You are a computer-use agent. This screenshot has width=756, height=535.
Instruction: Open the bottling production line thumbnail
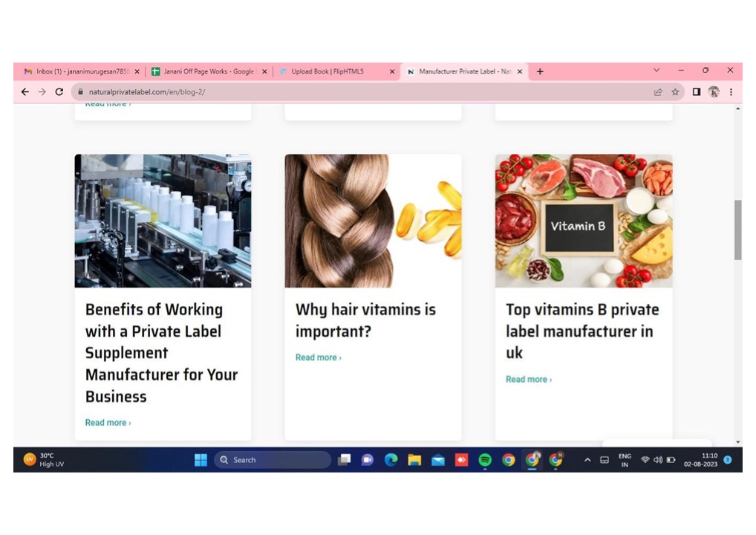pyautogui.click(x=163, y=221)
